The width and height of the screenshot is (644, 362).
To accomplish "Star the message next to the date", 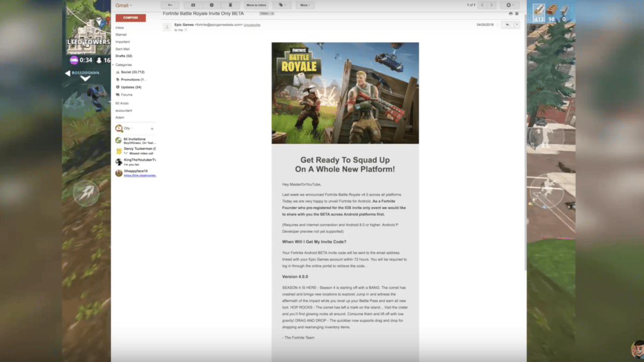I will (497, 25).
